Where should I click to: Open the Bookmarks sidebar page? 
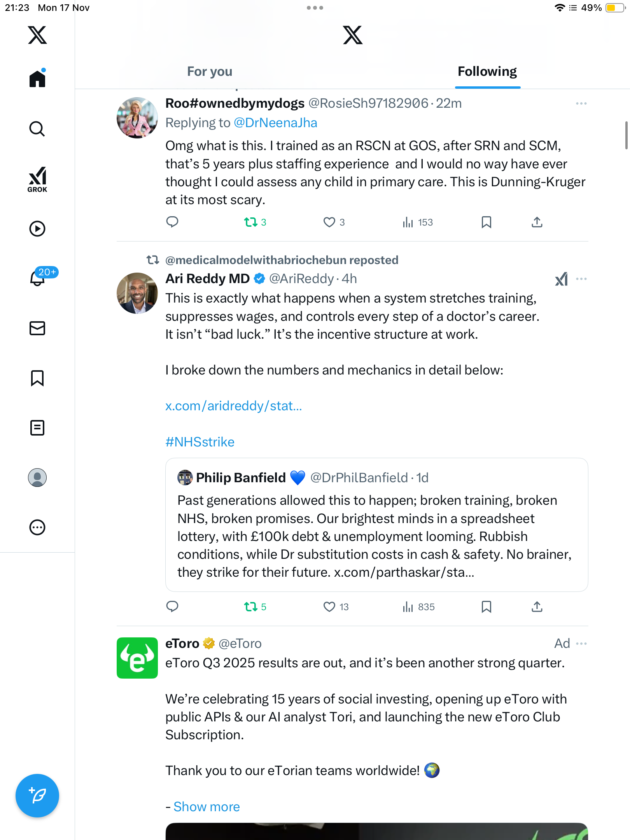tap(37, 378)
